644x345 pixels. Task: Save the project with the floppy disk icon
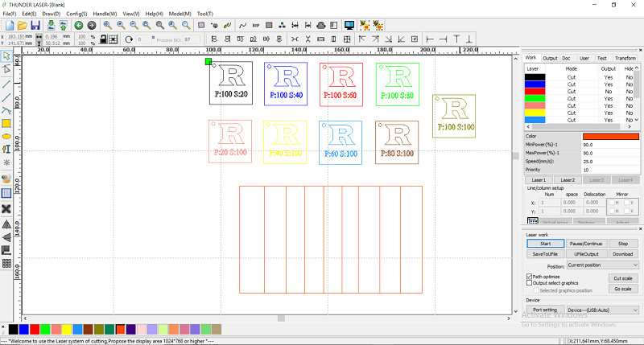[35, 26]
